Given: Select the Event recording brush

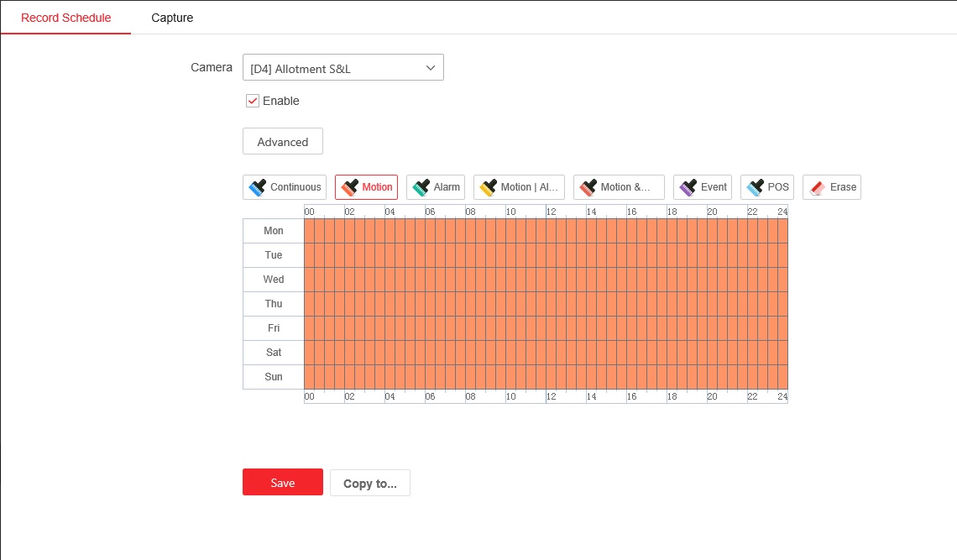Looking at the screenshot, I should pyautogui.click(x=703, y=187).
